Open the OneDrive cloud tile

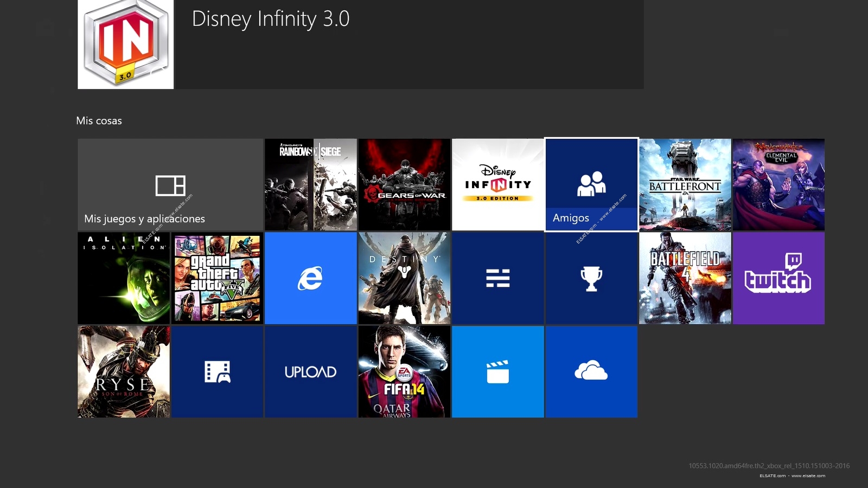591,371
